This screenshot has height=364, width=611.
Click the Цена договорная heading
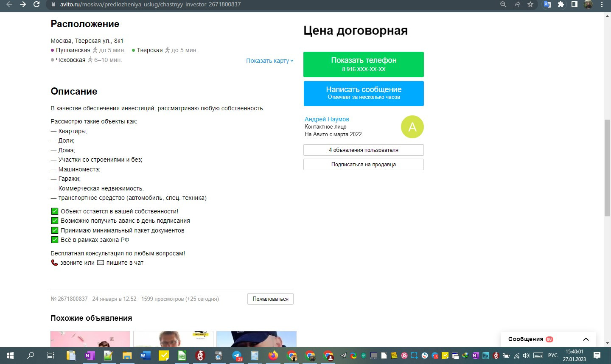click(x=356, y=31)
